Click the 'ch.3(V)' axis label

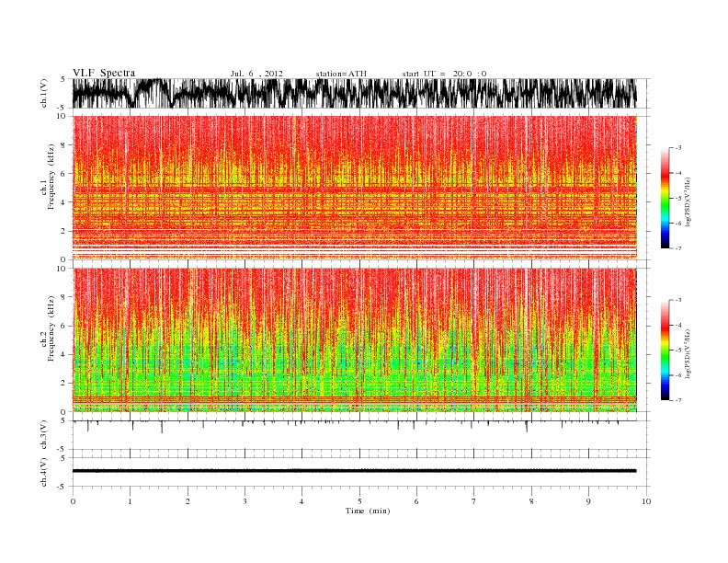pos(44,435)
